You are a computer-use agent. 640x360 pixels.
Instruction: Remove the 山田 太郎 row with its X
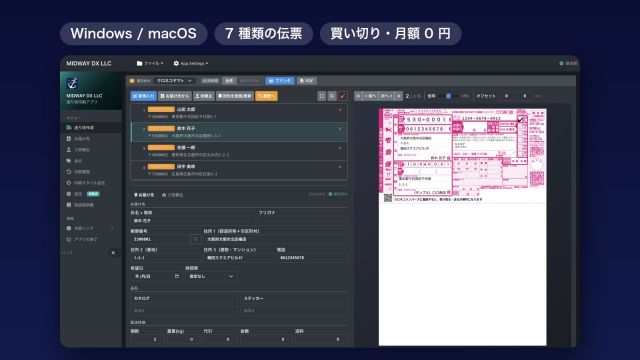coord(340,110)
